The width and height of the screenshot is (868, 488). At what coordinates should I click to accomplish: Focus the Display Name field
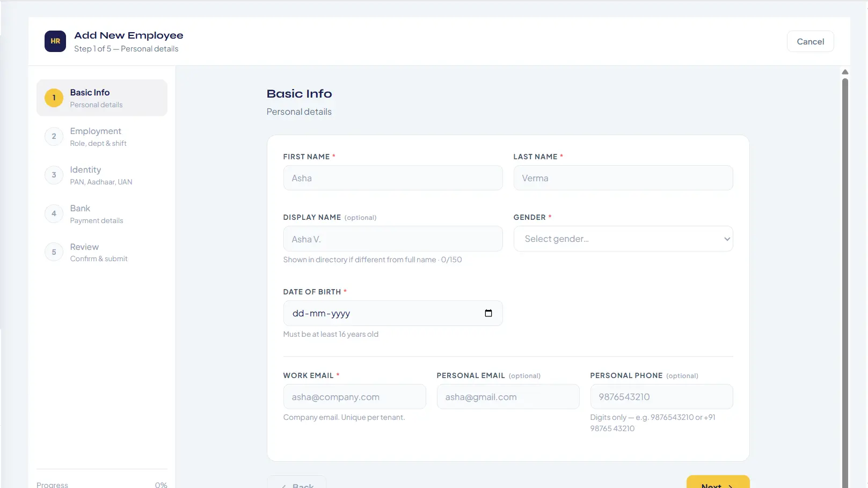(x=393, y=239)
